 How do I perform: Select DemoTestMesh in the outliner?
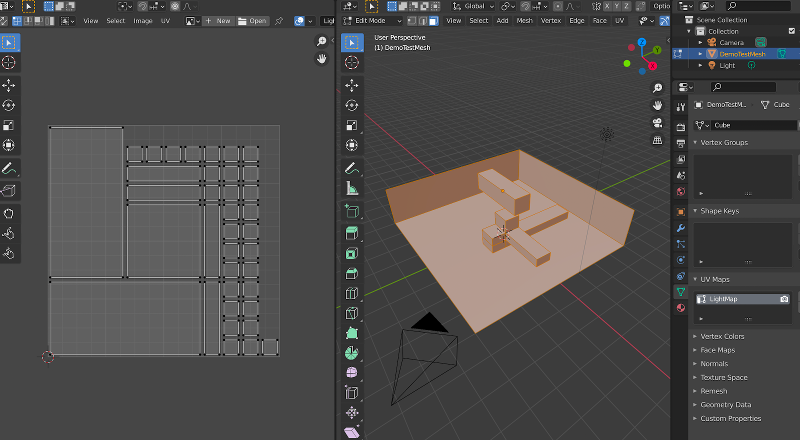(743, 54)
